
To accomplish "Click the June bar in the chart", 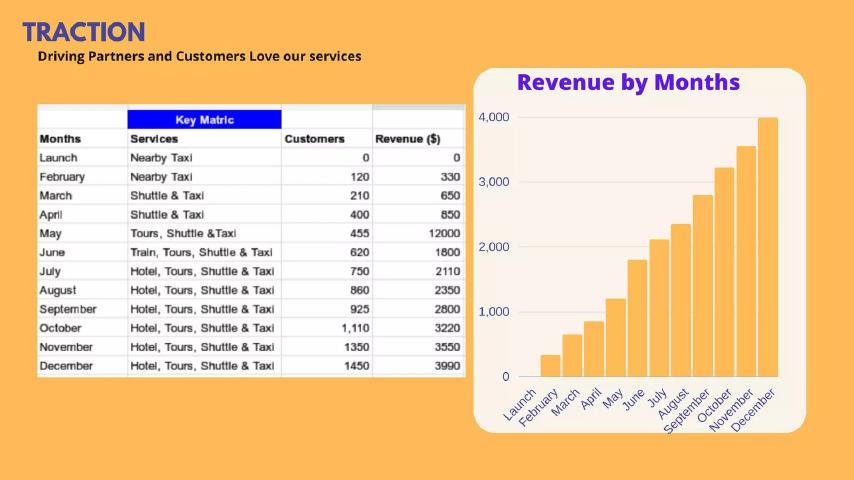I will 637,318.
